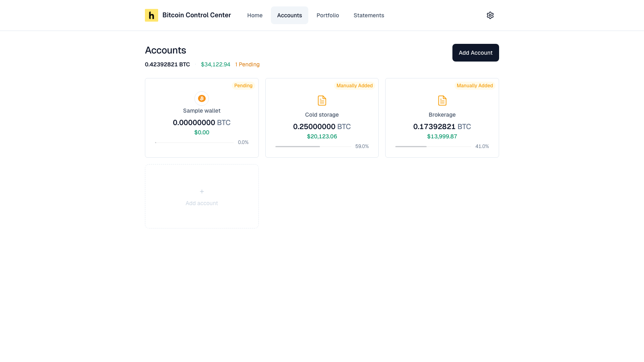Click the Add account placeholder label
644x362 pixels.
[202, 203]
